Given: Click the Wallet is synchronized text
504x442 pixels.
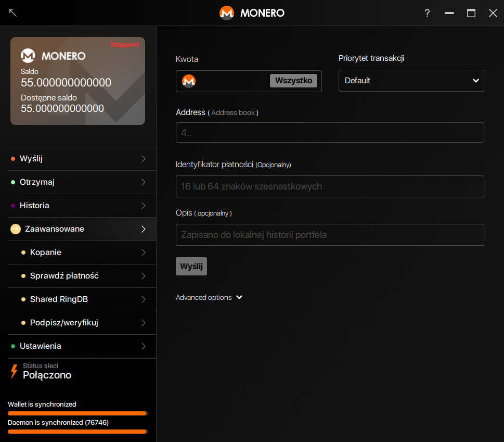Looking at the screenshot, I should tap(42, 405).
